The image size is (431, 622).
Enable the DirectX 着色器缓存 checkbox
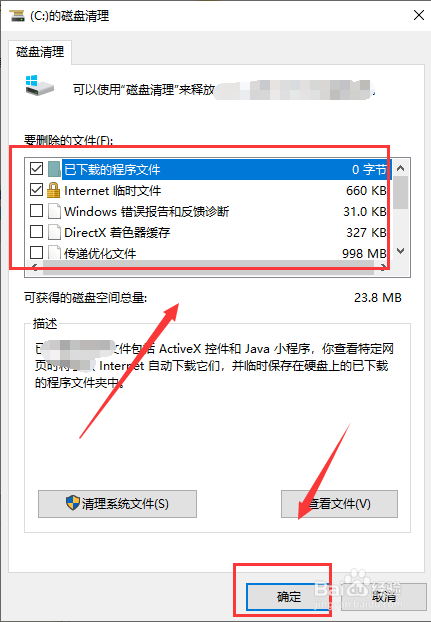tap(36, 231)
